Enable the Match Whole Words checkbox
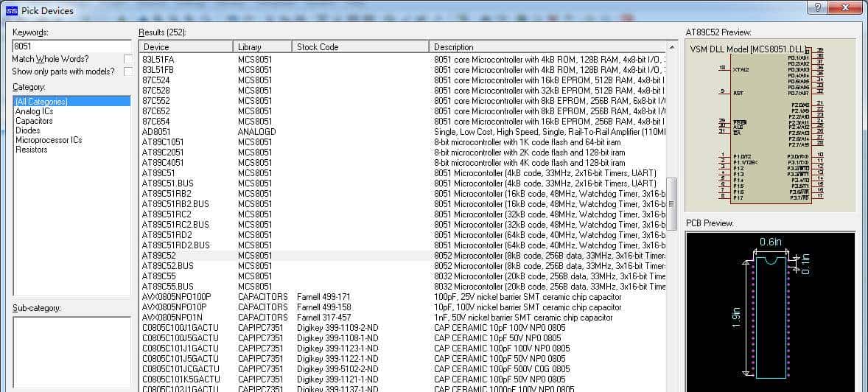The height and width of the screenshot is (392, 868). pos(128,59)
